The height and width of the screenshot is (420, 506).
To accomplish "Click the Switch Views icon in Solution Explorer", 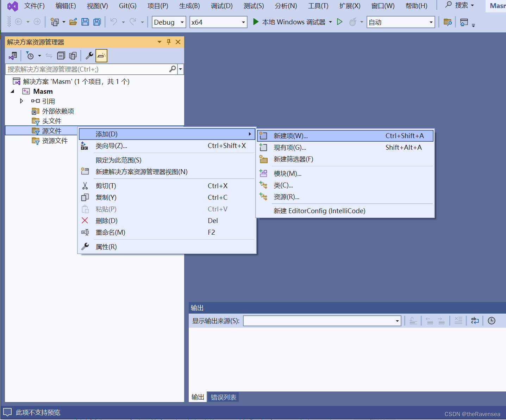I will pos(13,55).
